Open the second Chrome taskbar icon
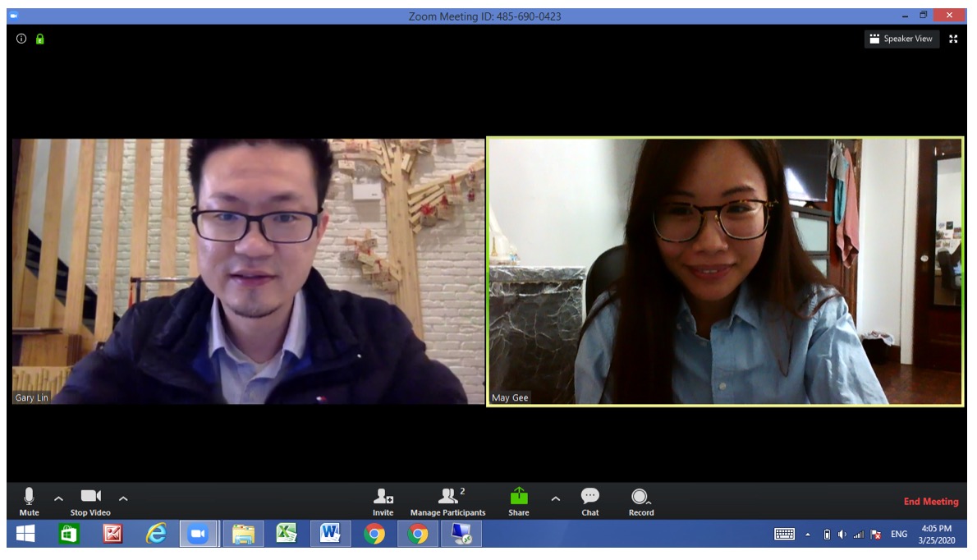 coord(418,534)
